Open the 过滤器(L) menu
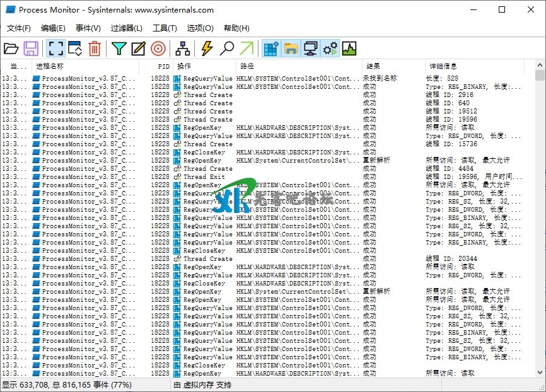Viewport: 546px width, 392px height. (x=127, y=28)
